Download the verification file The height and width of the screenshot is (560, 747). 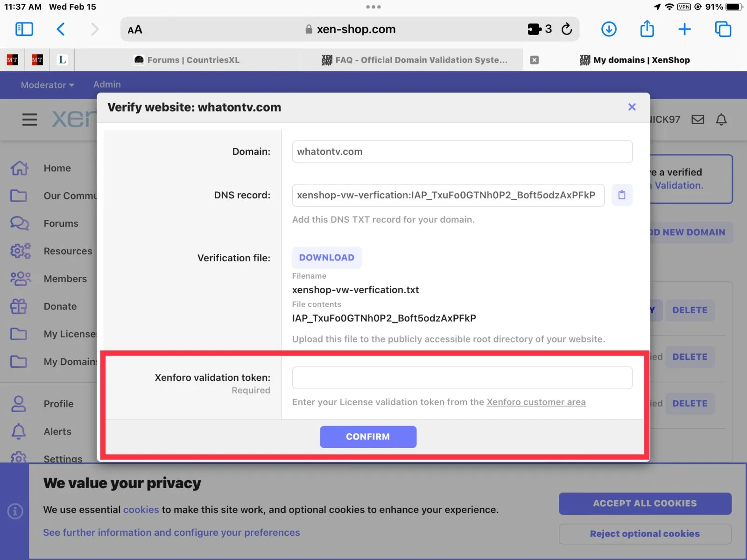point(327,258)
